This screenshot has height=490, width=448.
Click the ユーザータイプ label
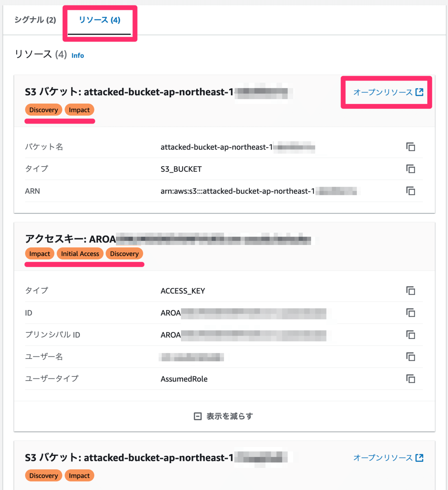[52, 379]
